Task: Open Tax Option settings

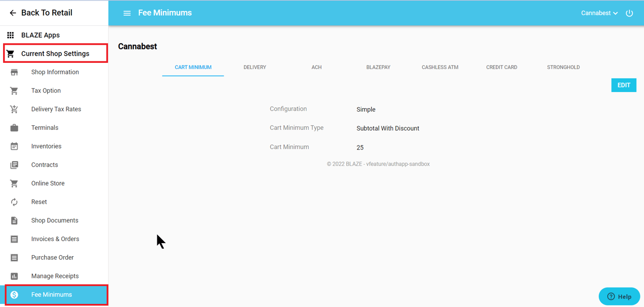Action: pos(46,91)
